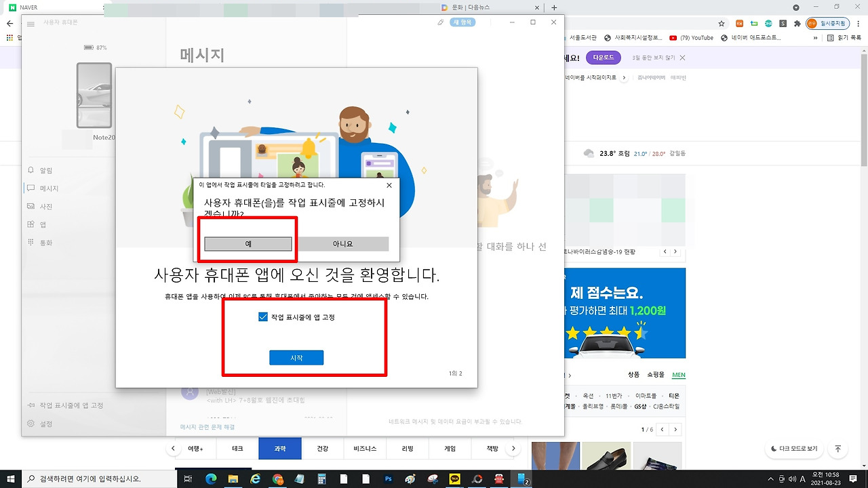Open Photoshop from the taskbar
This screenshot has width=868, height=488.
(x=388, y=479)
